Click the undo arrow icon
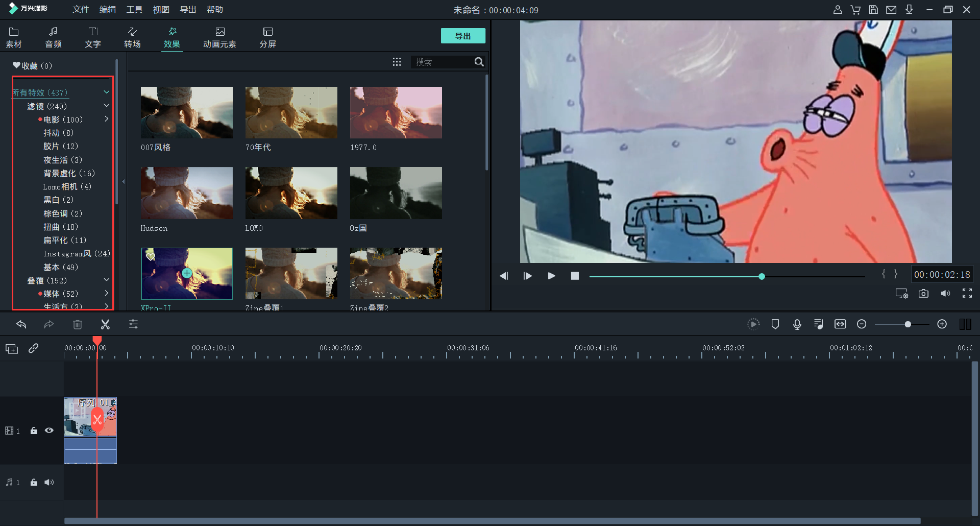Viewport: 980px width, 526px height. coord(21,324)
